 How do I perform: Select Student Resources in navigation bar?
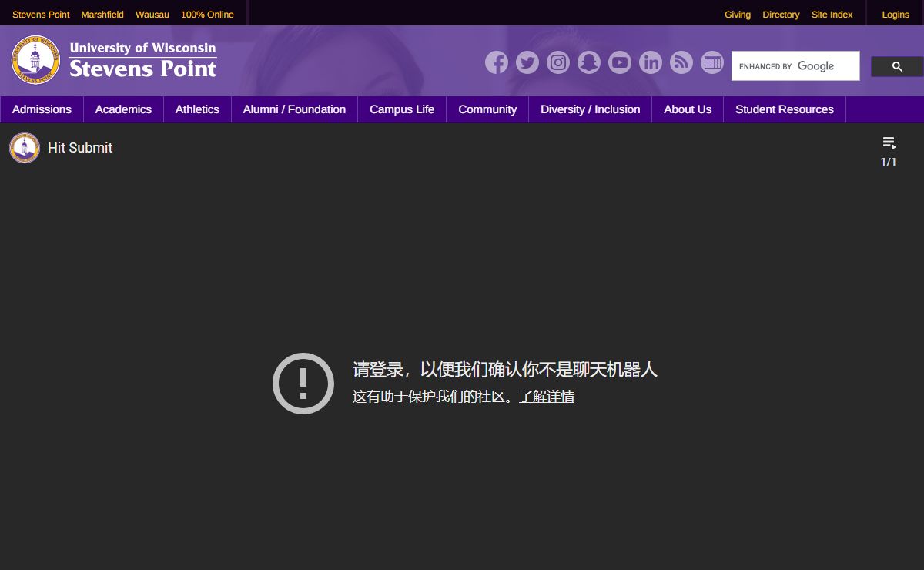(784, 109)
